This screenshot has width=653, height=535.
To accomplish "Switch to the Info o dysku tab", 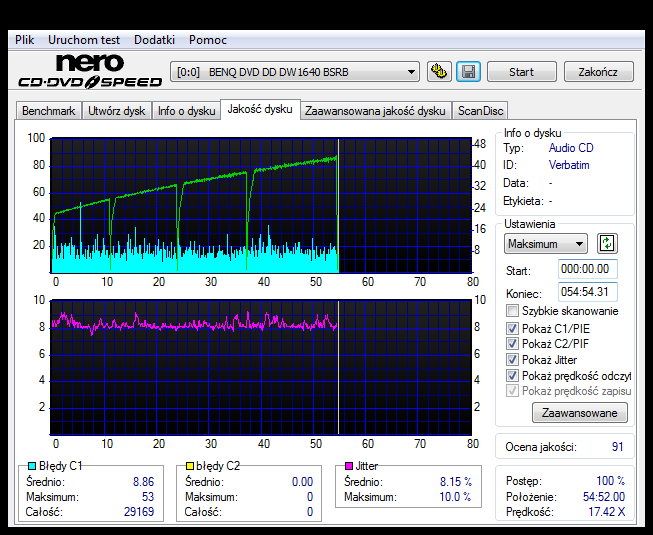I will click(186, 111).
